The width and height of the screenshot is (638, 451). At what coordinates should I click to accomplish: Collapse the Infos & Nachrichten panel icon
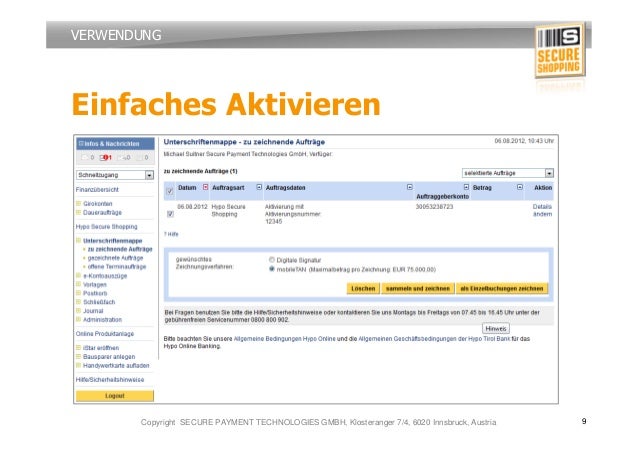(x=81, y=144)
